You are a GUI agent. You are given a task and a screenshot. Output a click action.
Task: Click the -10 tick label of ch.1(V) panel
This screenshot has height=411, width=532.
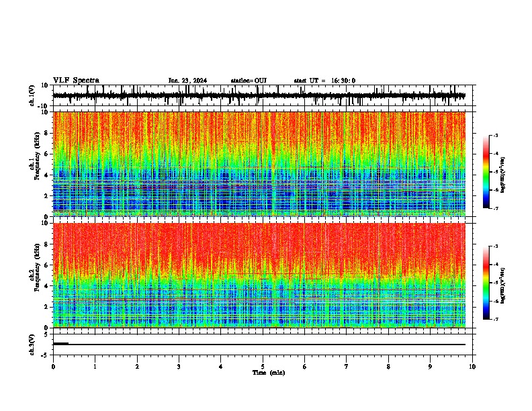click(44, 106)
